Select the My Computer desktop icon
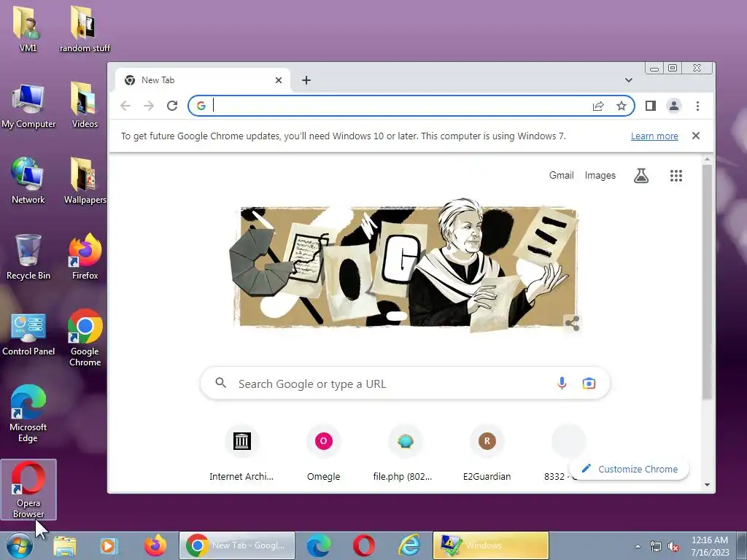747x560 pixels. tap(28, 106)
